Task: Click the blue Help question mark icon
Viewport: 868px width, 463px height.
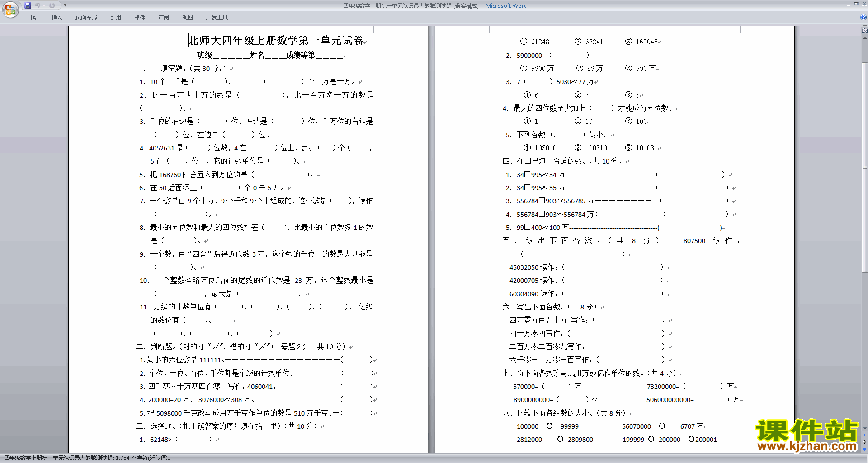Action: click(863, 18)
